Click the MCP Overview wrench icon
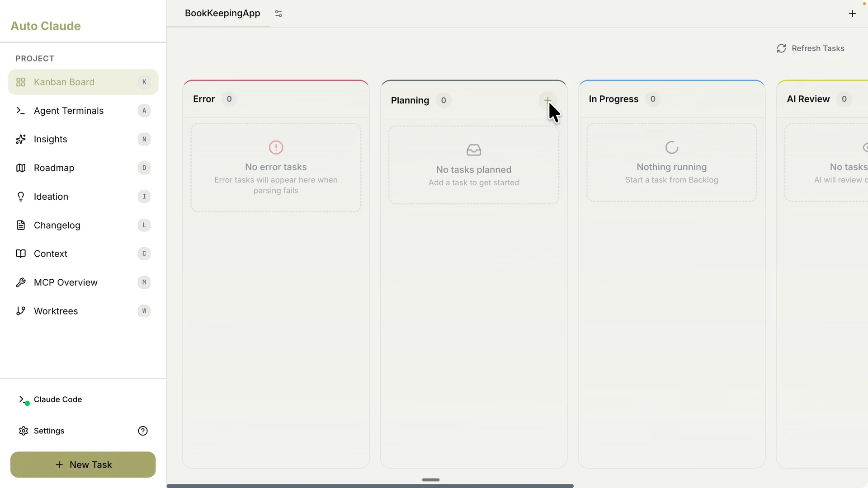The image size is (868, 488). (x=21, y=282)
